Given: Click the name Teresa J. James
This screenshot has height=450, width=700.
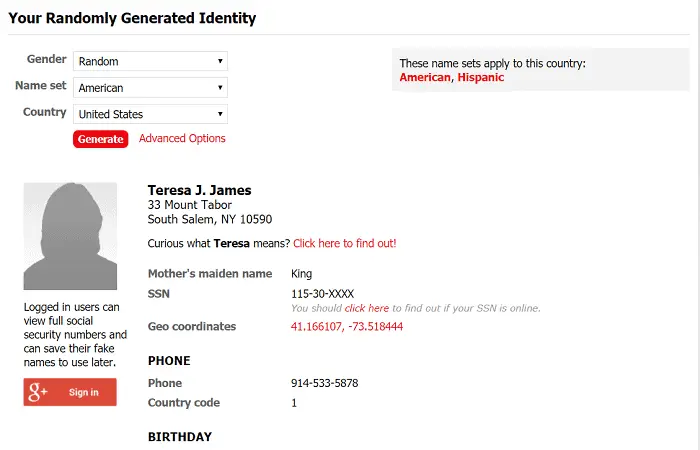Looking at the screenshot, I should 200,190.
